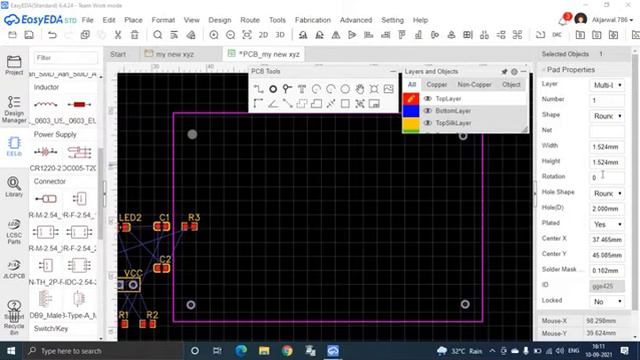Open Google Chrome from taskbar
Screen dimensions: 640x360
(x=287, y=351)
